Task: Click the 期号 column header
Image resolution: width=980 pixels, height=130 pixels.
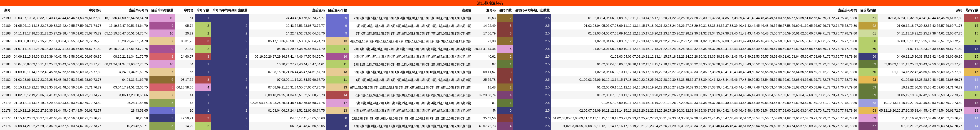Action: (x=7, y=10)
